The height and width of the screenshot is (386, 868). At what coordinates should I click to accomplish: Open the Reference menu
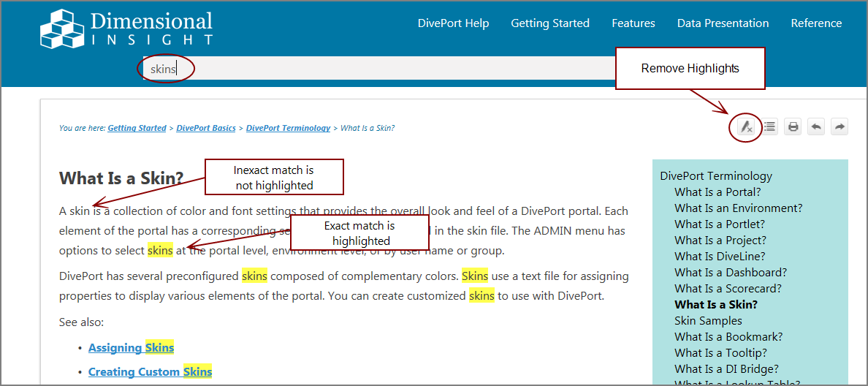pos(817,23)
